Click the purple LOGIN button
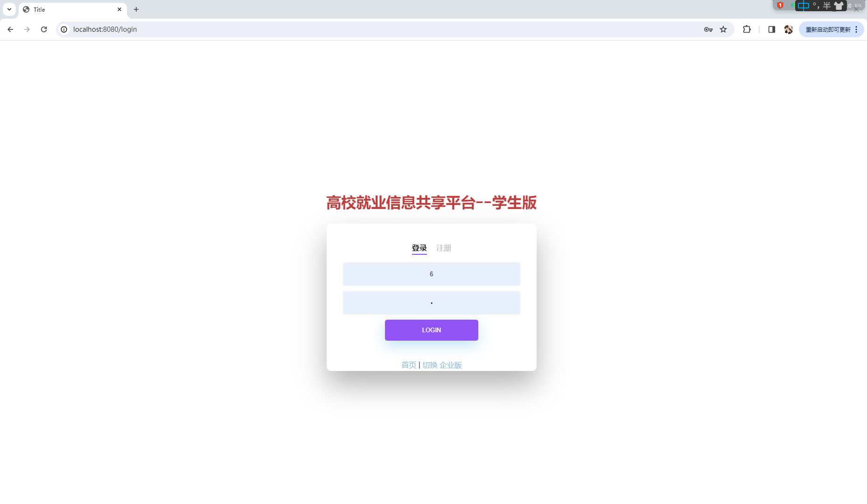 pos(432,330)
